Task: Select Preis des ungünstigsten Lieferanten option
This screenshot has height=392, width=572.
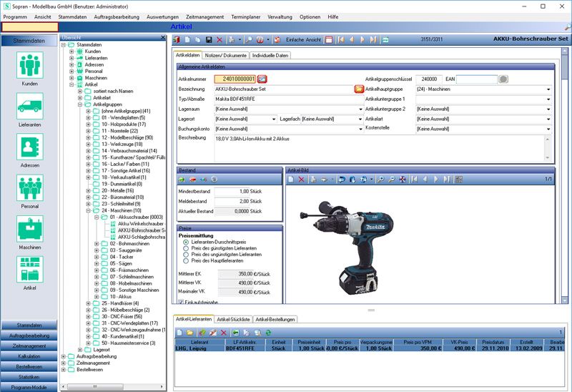Action: pyautogui.click(x=186, y=255)
